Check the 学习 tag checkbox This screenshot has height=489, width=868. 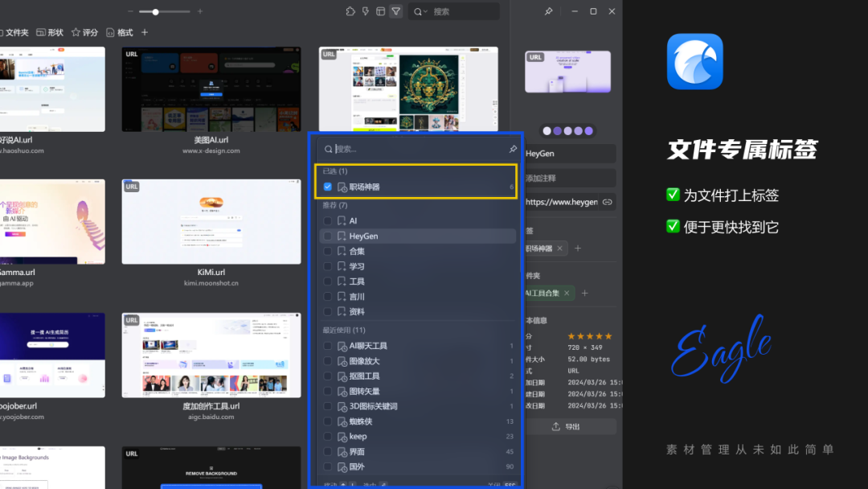coord(328,266)
